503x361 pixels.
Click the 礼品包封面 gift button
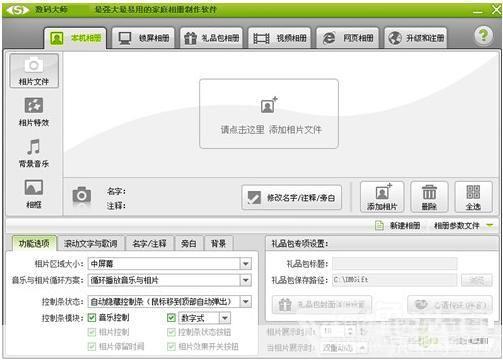pyautogui.click(x=322, y=305)
